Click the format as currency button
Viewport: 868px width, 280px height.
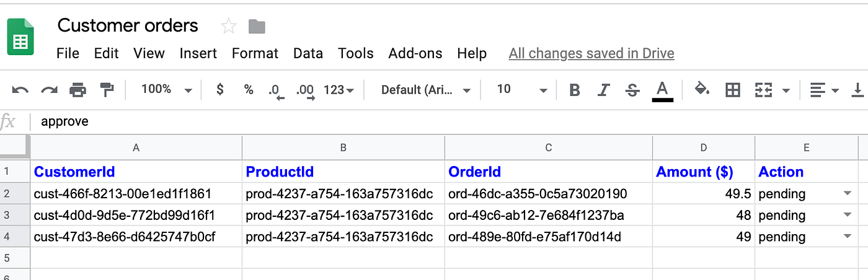pyautogui.click(x=219, y=90)
